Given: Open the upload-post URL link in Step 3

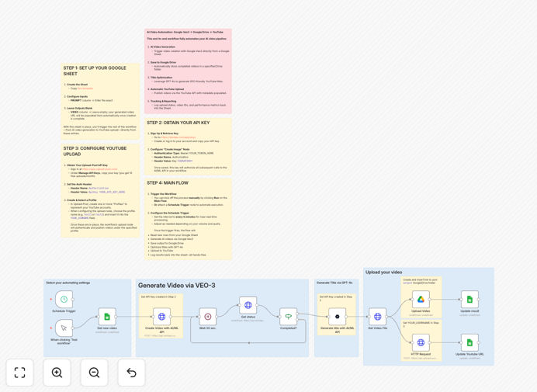Looking at the screenshot, I should point(99,169).
